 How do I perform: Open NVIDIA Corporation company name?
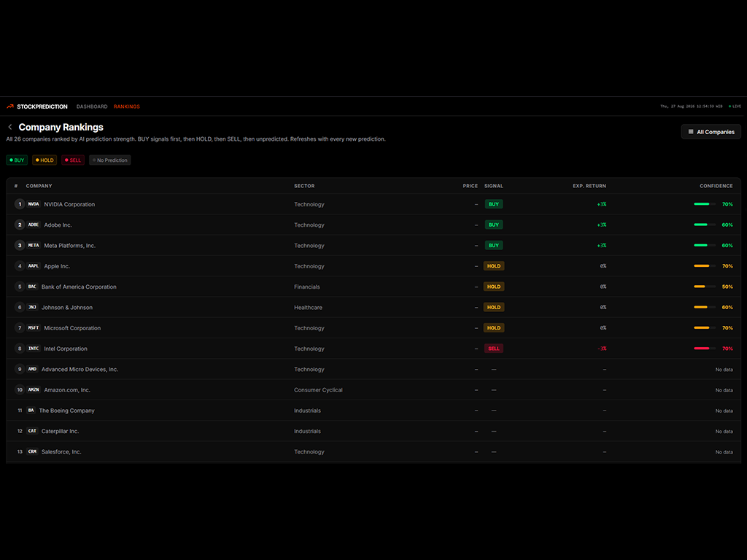click(69, 204)
